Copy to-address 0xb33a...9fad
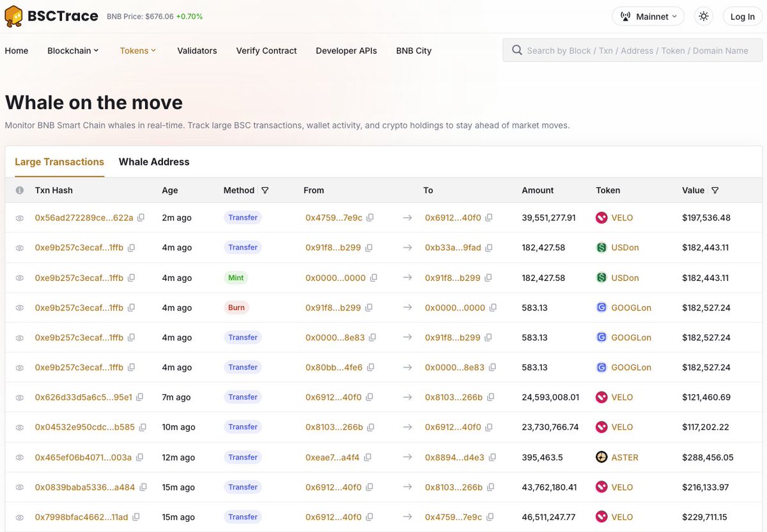Viewport: 767px width, 532px height. 489,248
